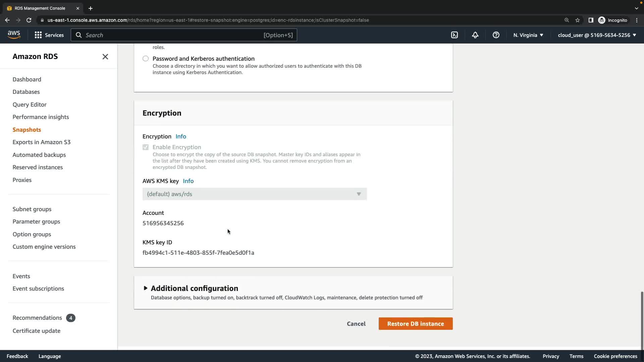The height and width of the screenshot is (362, 644).
Task: Open the Services grid menu
Action: 49,35
